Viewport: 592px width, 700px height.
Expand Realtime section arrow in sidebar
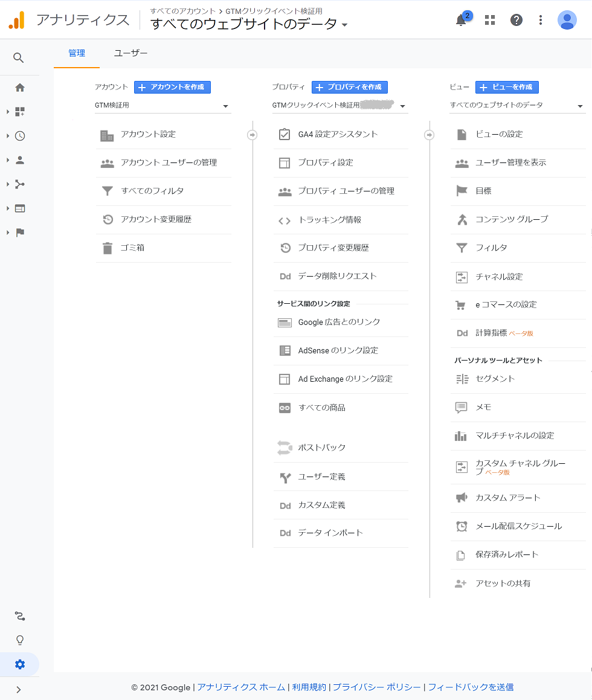tap(8, 136)
